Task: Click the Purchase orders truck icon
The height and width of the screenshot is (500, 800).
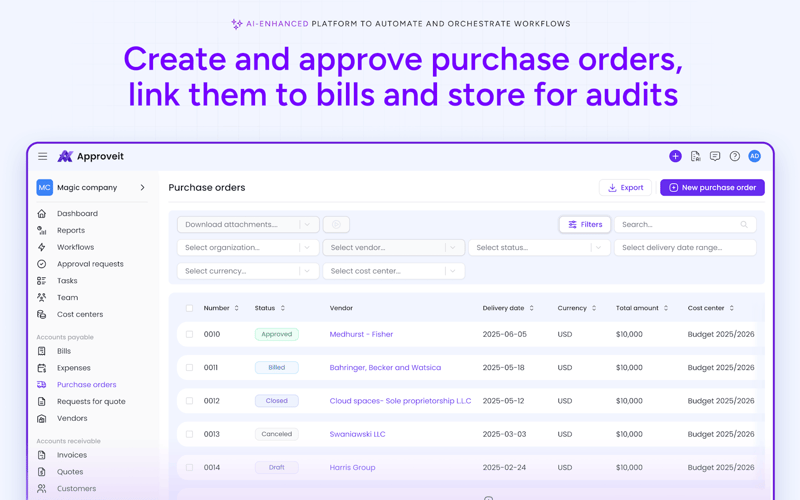Action: 42,385
